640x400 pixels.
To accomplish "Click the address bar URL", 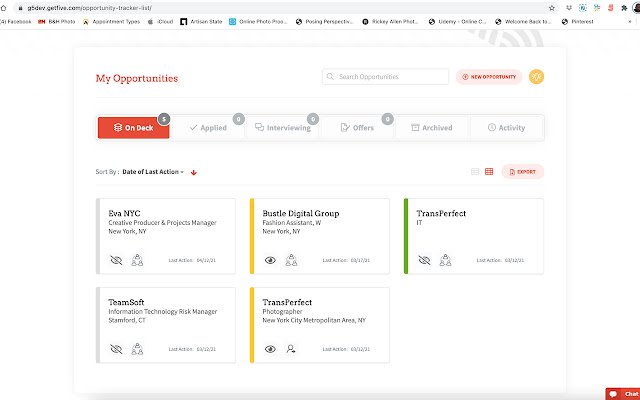I will [x=90, y=8].
